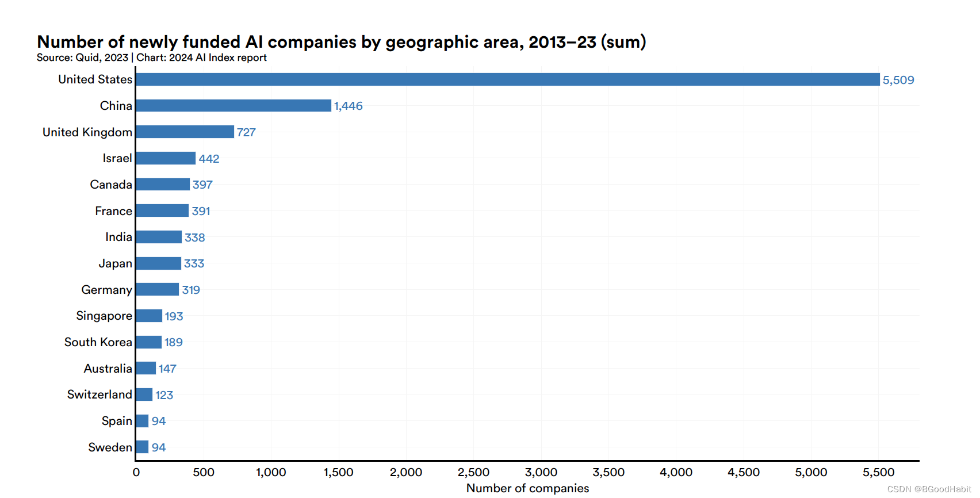
Task: Click the 338 value label
Action: pos(194,237)
